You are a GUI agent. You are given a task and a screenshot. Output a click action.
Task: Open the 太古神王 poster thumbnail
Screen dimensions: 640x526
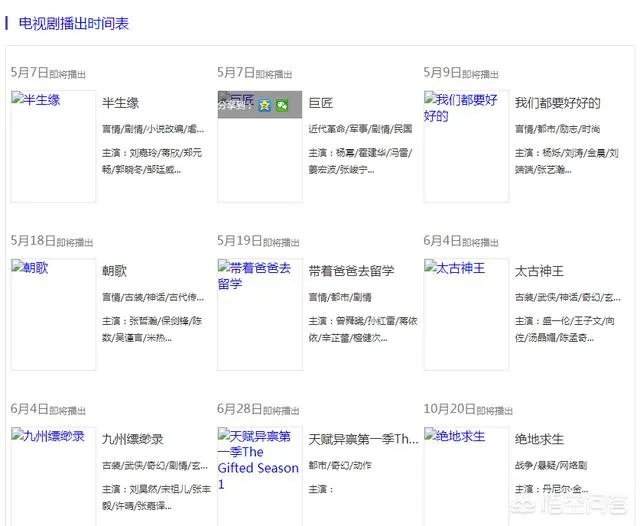coord(466,315)
